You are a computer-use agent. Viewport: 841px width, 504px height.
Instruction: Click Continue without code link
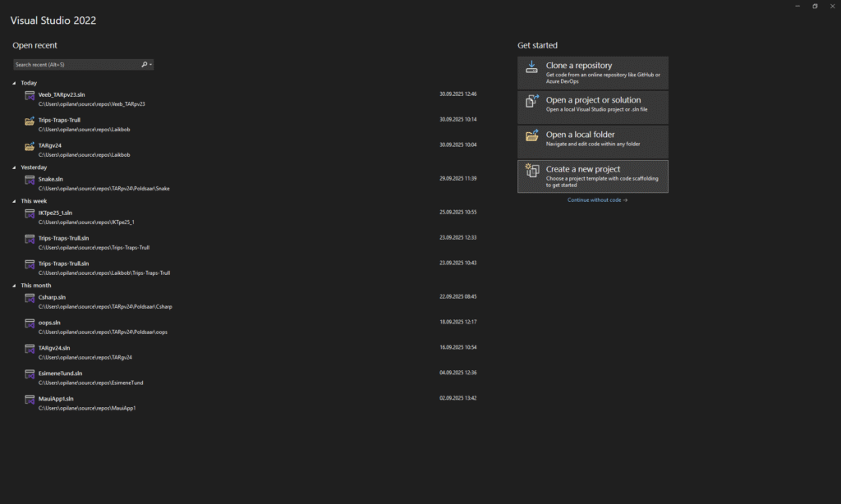pyautogui.click(x=597, y=200)
